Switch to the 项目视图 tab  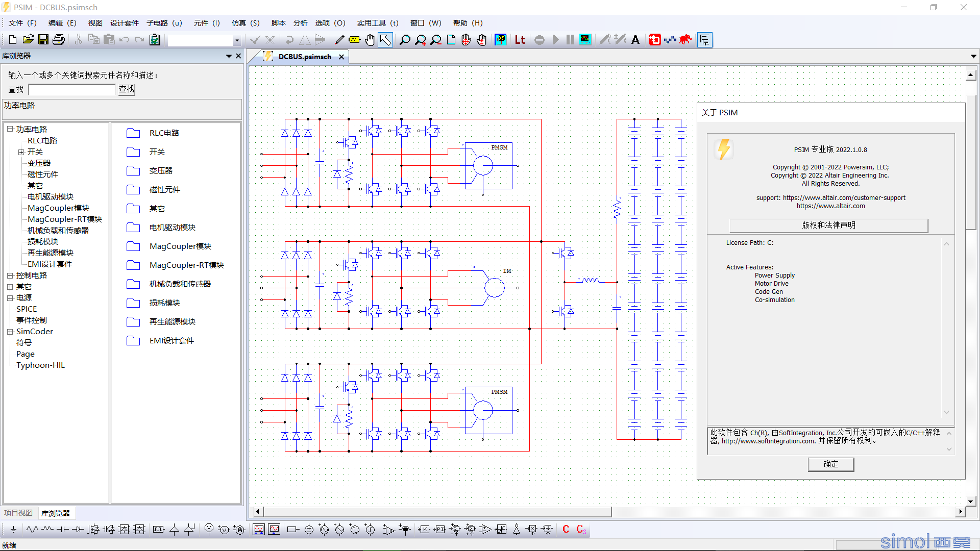(18, 513)
